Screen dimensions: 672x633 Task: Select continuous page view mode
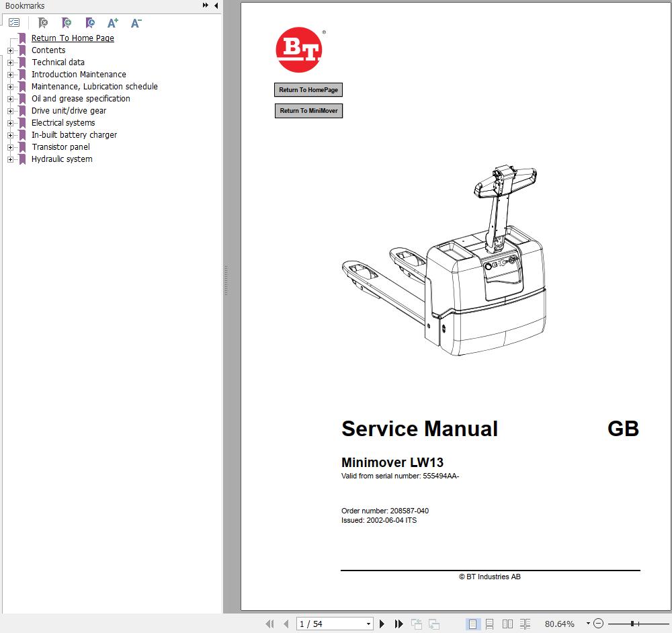[x=490, y=624]
